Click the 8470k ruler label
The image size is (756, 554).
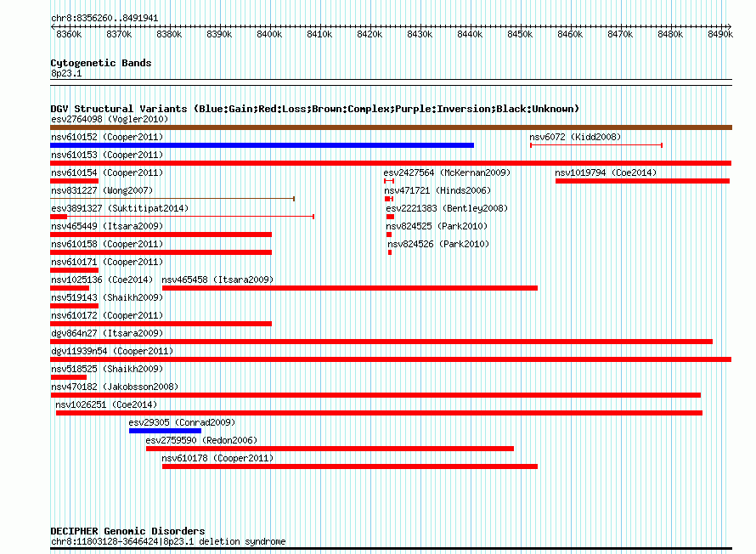(x=621, y=34)
